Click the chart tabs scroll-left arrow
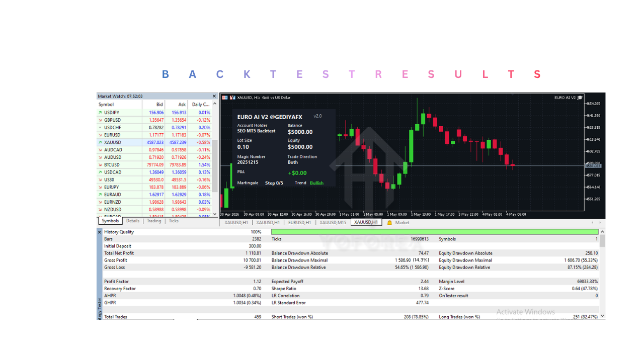The width and height of the screenshot is (644, 362). (x=592, y=222)
